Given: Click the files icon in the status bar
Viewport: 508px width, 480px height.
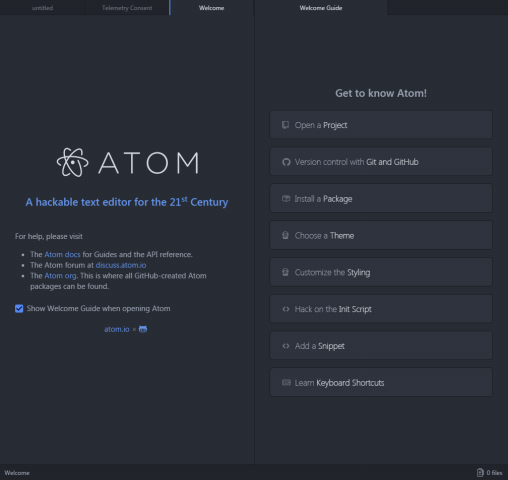Looking at the screenshot, I should (480, 473).
